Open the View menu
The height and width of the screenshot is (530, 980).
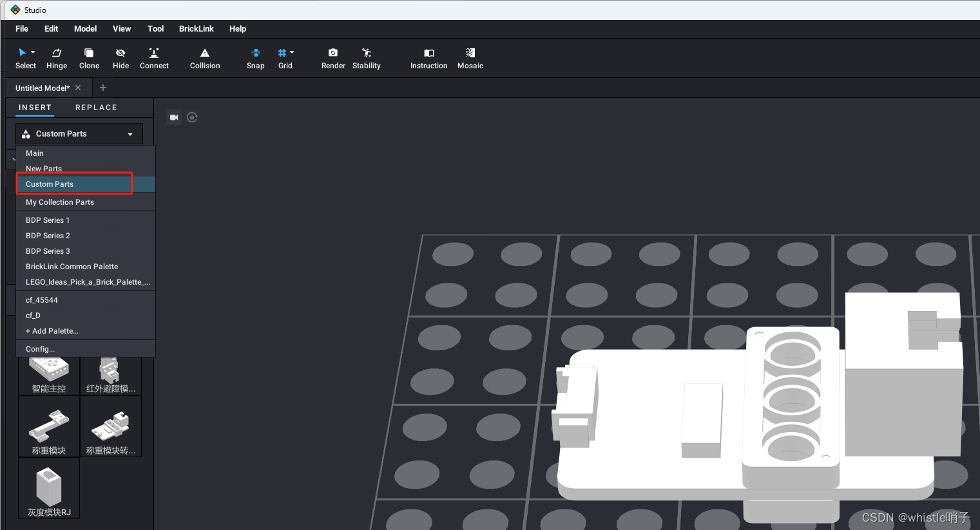point(122,29)
